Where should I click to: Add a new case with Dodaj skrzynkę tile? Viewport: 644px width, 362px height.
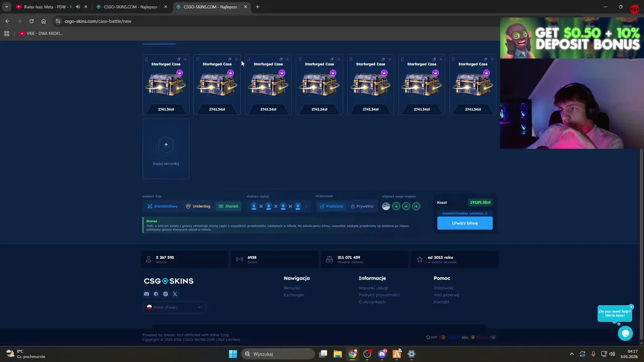tap(166, 149)
